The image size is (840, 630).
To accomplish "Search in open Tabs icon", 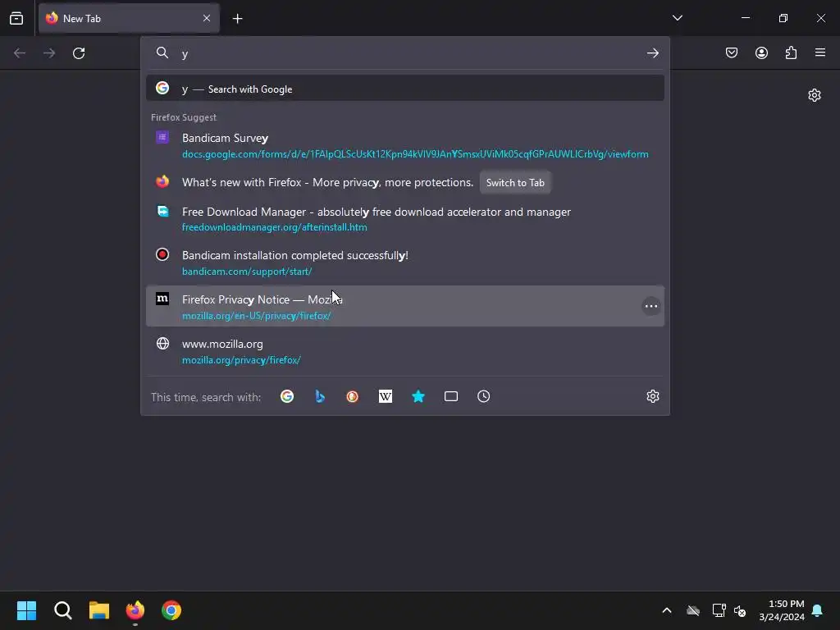I will click(x=451, y=396).
